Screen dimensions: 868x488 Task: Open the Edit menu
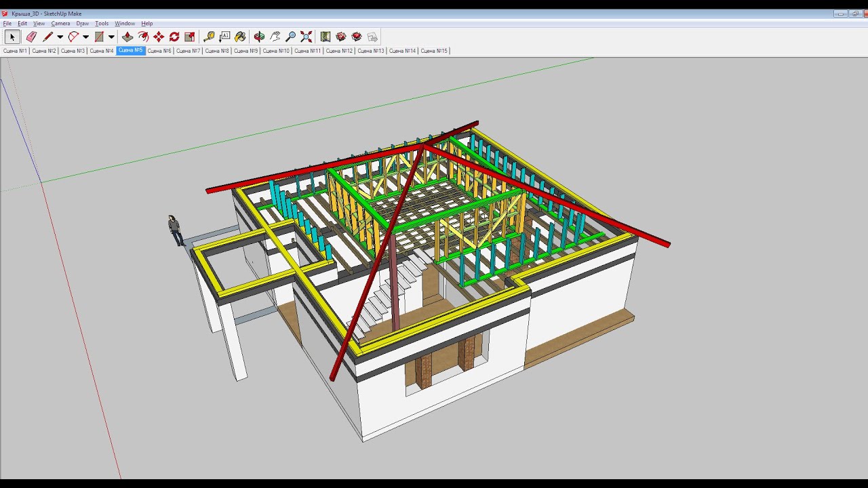coord(22,23)
